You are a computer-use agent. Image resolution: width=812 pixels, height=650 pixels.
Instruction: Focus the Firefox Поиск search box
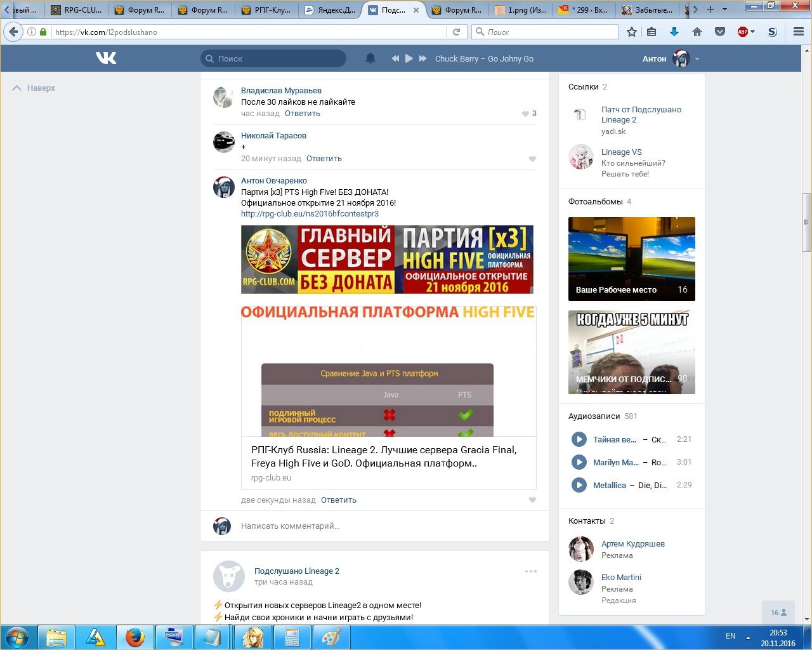(x=545, y=32)
